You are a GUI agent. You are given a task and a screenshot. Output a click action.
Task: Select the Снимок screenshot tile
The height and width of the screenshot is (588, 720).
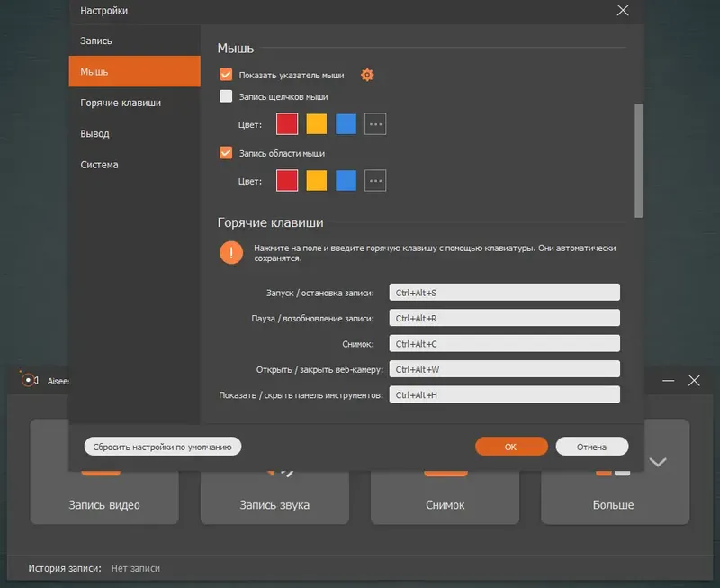pyautogui.click(x=445, y=504)
